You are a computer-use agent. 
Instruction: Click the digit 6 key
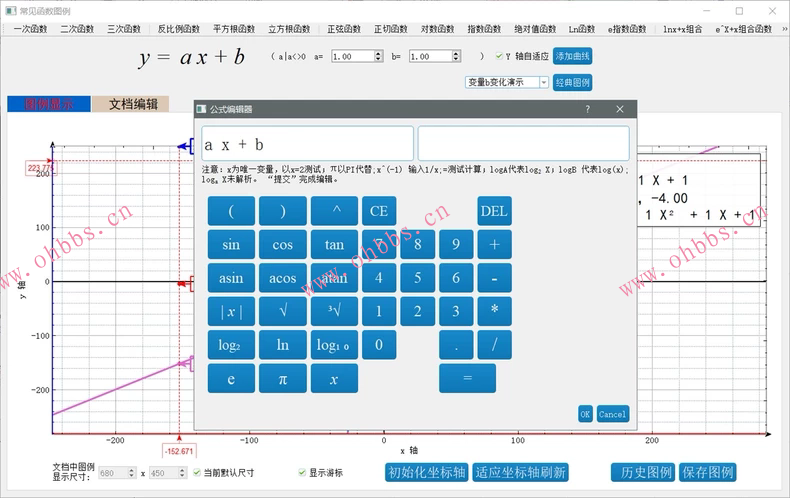[456, 278]
